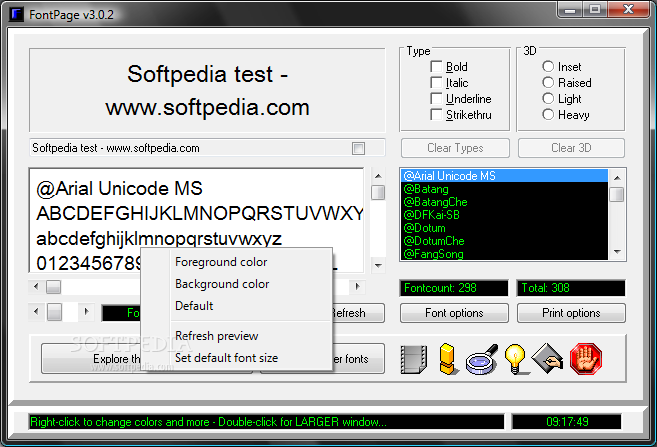
Task: Click the Clear Types button
Action: tap(455, 148)
